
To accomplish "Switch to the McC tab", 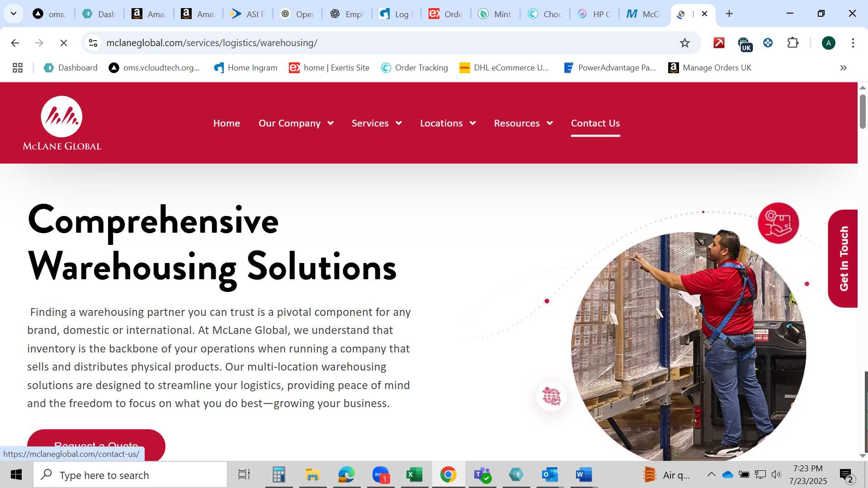I will 644,14.
